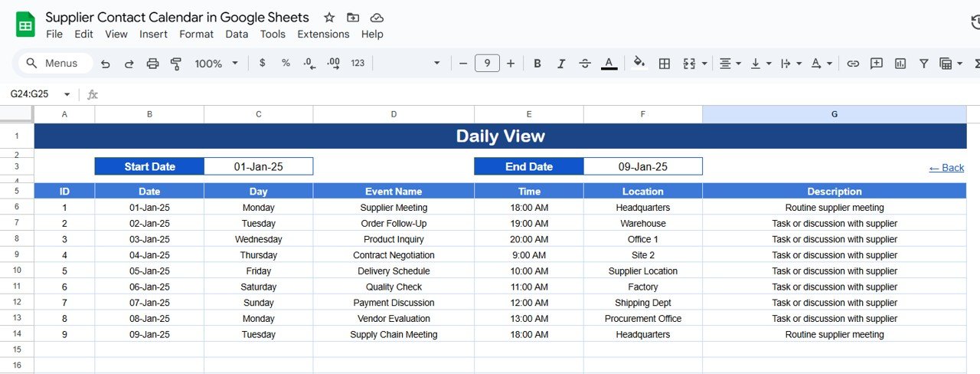Click the Start Date cell 01-Jan-25

[x=258, y=166]
